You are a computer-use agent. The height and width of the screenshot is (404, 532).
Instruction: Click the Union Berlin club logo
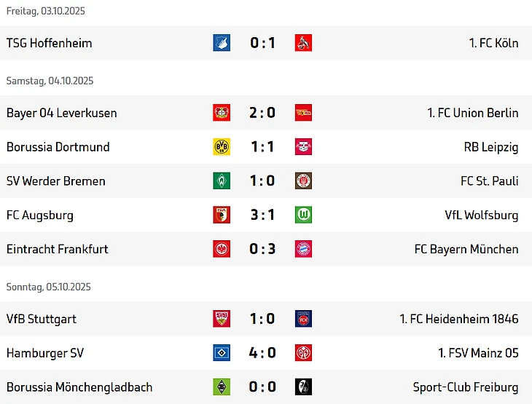click(303, 113)
